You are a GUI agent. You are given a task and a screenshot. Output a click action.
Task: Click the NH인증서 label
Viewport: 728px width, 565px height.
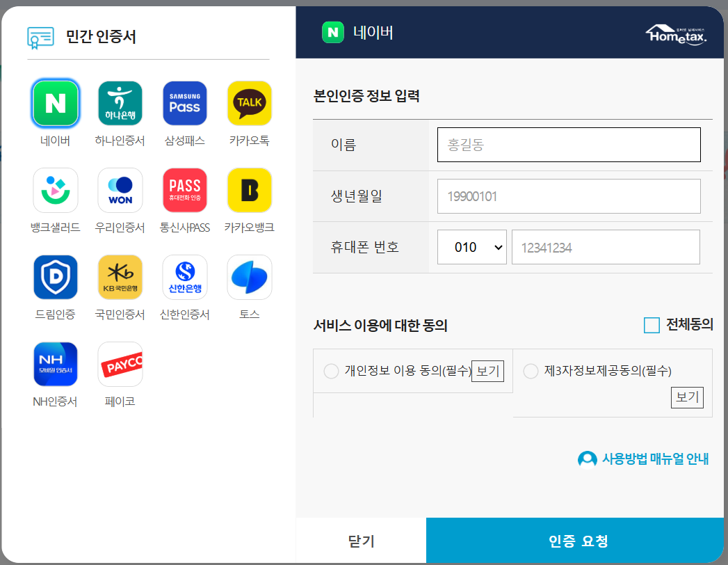55,401
